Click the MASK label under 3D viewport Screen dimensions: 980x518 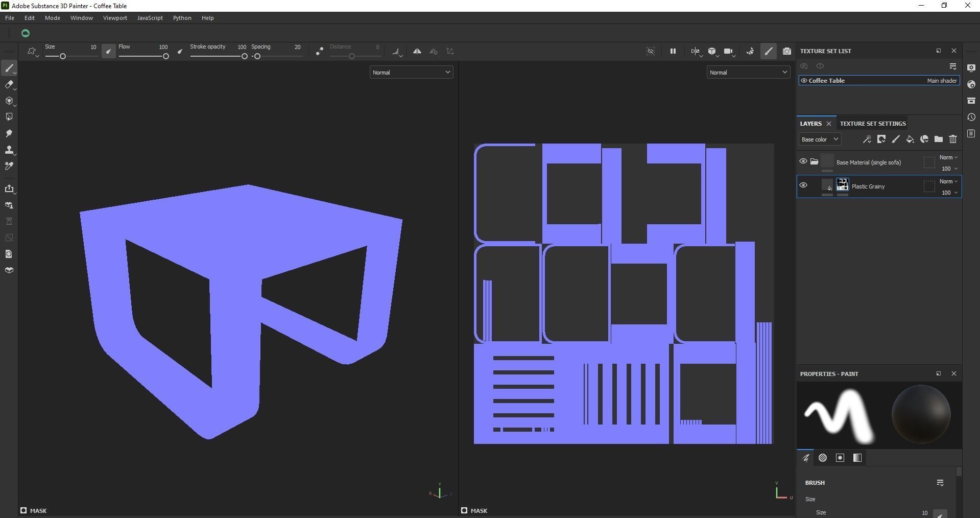click(38, 511)
